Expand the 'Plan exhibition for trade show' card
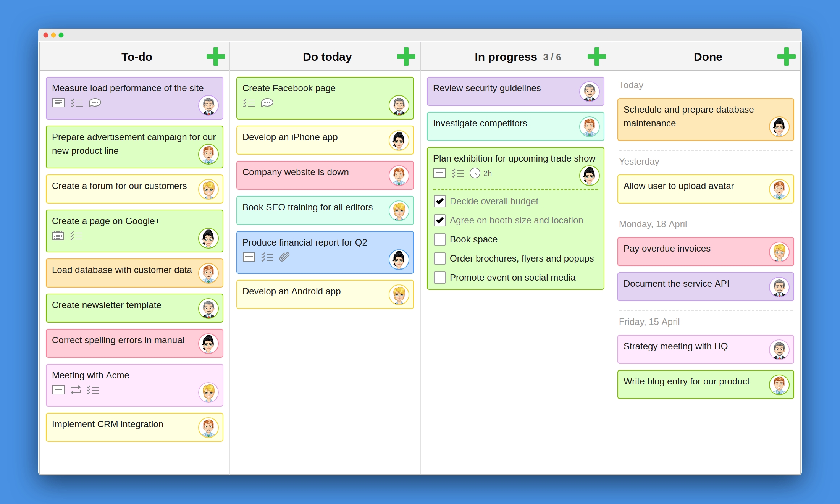The height and width of the screenshot is (504, 840). (515, 158)
